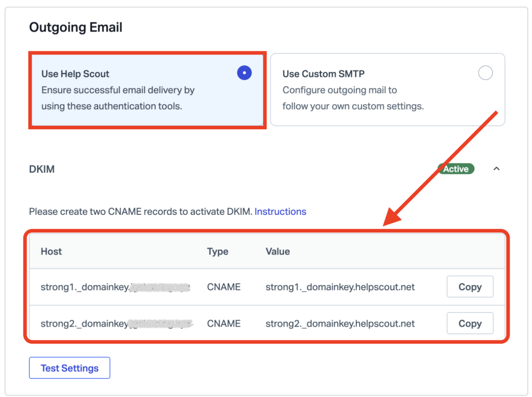Collapse the DKIM section chevron
This screenshot has height=397, width=532.
click(496, 169)
